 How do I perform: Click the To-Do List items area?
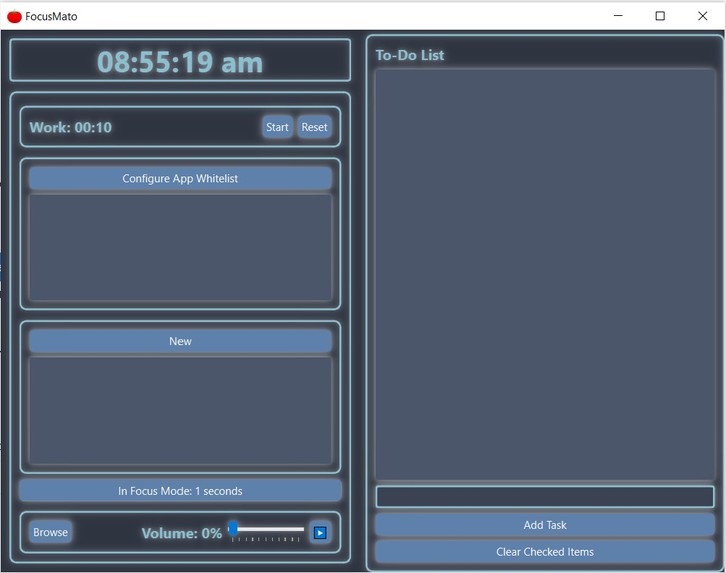click(x=544, y=275)
